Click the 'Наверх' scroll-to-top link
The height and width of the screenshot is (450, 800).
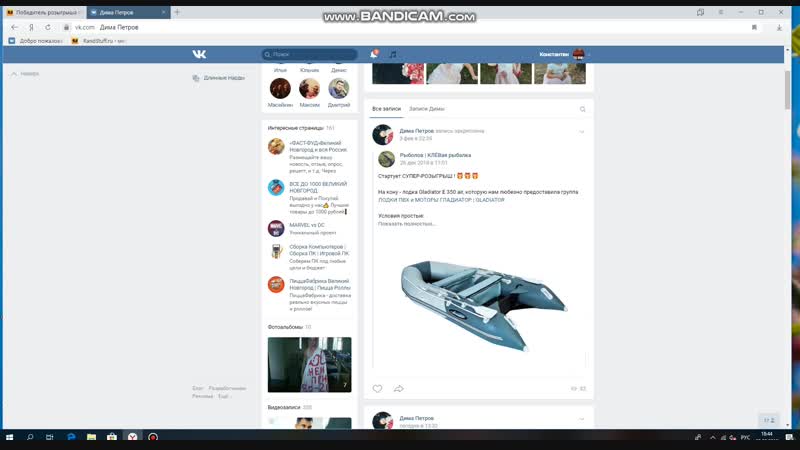(24, 74)
